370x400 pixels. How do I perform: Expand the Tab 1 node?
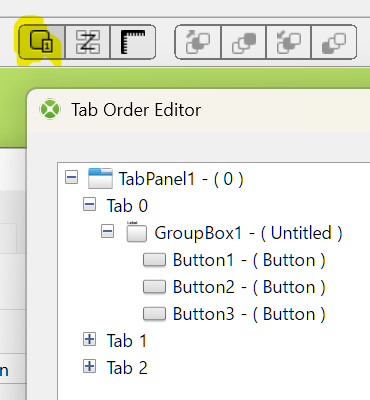point(89,339)
